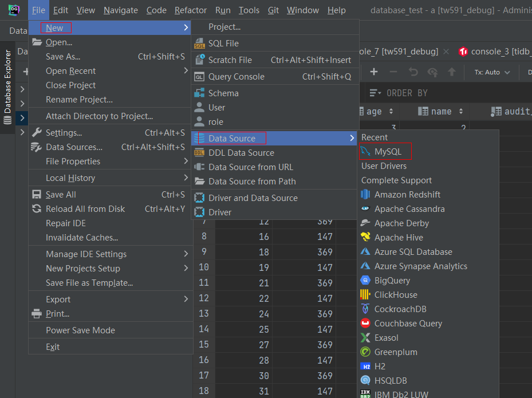Image resolution: width=532 pixels, height=398 pixels.
Task: Click the Greenplum icon
Action: pyautogui.click(x=365, y=352)
